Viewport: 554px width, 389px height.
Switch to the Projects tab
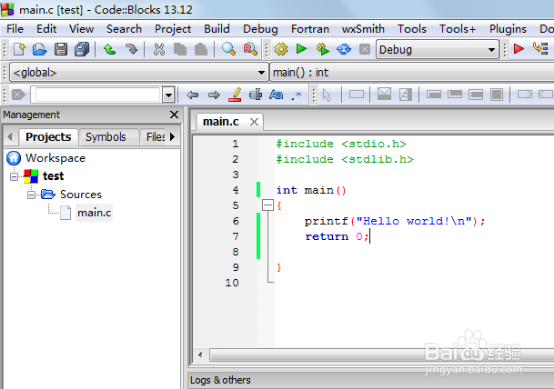(48, 137)
